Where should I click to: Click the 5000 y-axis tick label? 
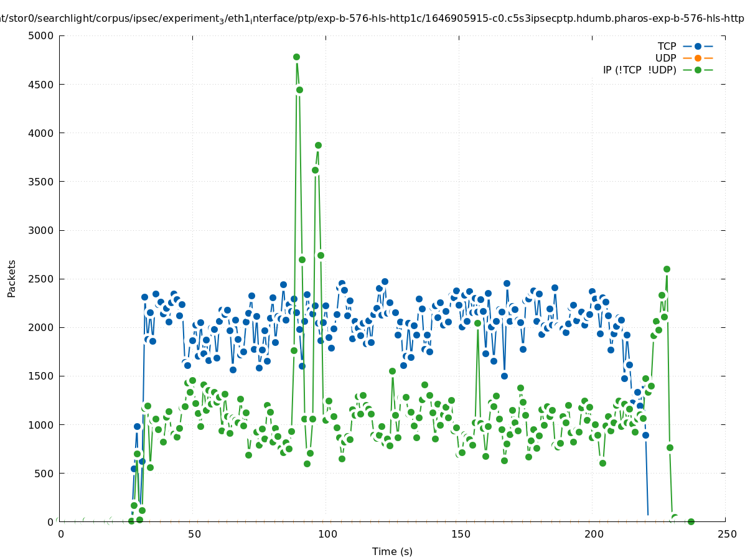coord(42,36)
